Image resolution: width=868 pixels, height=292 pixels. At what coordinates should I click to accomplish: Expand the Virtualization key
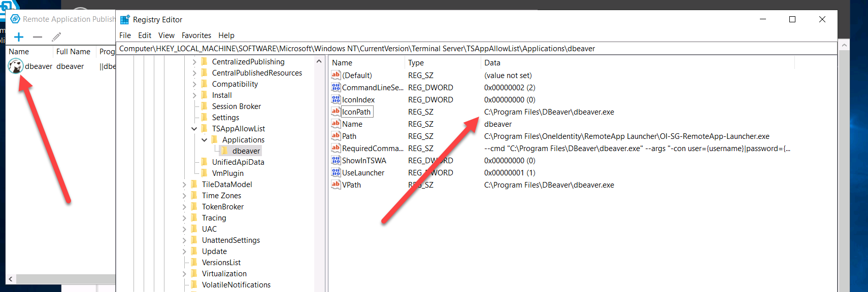point(184,274)
